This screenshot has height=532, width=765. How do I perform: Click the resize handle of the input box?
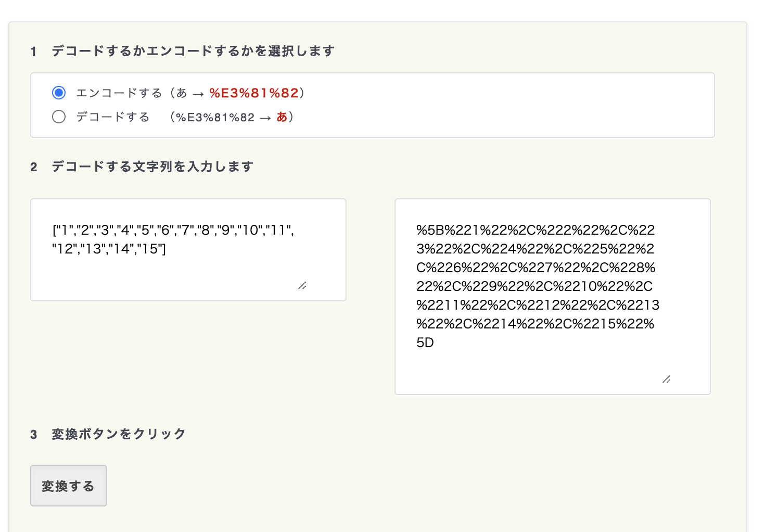click(302, 285)
